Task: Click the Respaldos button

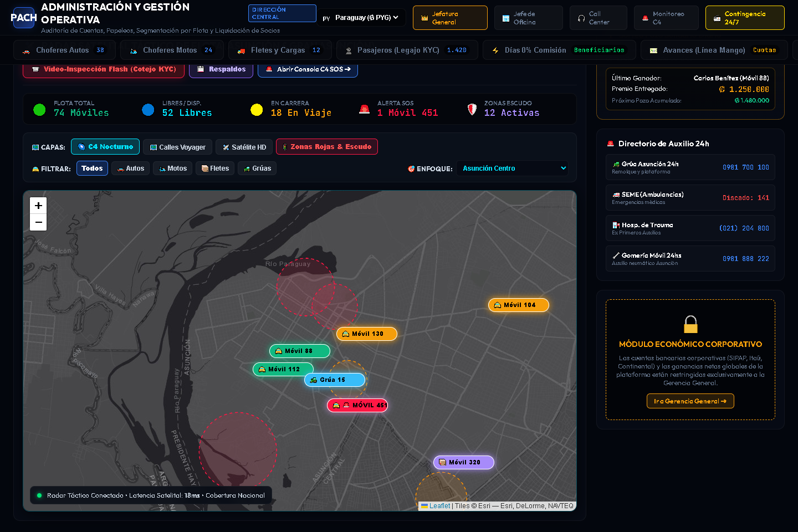Action: click(x=221, y=70)
